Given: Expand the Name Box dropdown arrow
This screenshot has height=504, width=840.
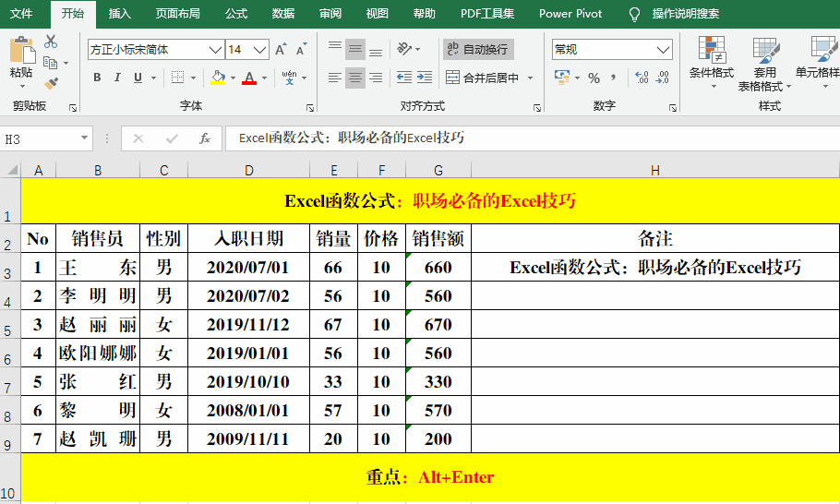Looking at the screenshot, I should (84, 138).
